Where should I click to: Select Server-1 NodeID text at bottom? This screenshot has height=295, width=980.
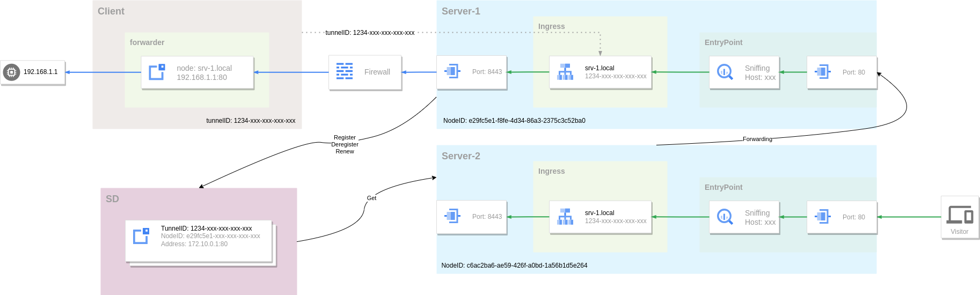click(x=514, y=121)
